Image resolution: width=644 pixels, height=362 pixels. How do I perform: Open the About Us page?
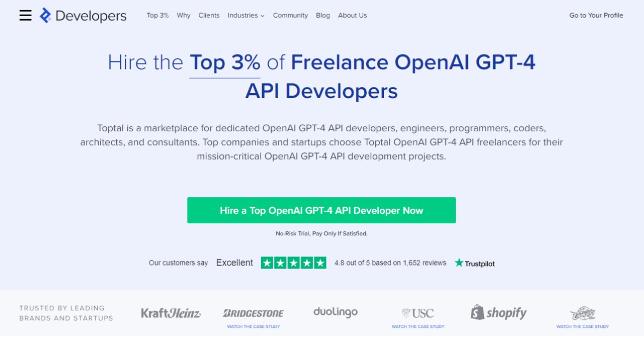point(352,16)
